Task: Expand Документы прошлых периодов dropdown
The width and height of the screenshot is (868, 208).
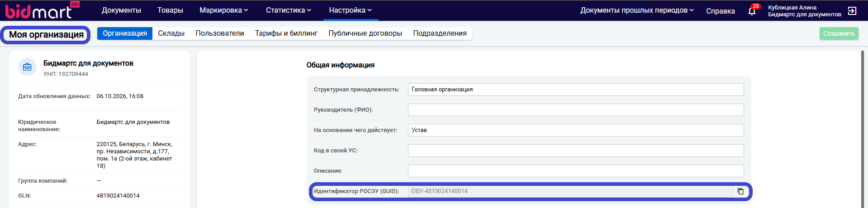Action: (637, 10)
